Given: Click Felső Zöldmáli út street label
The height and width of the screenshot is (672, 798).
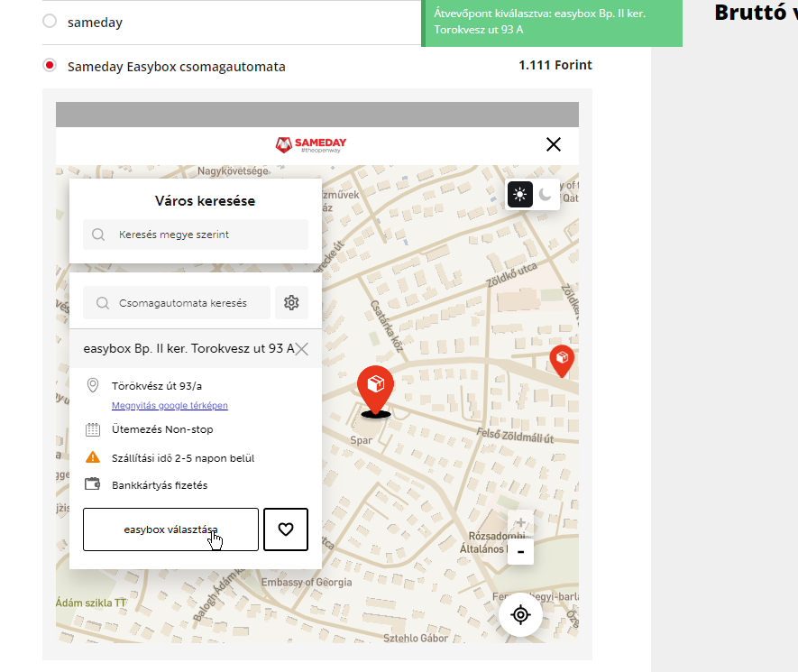Looking at the screenshot, I should tap(515, 436).
